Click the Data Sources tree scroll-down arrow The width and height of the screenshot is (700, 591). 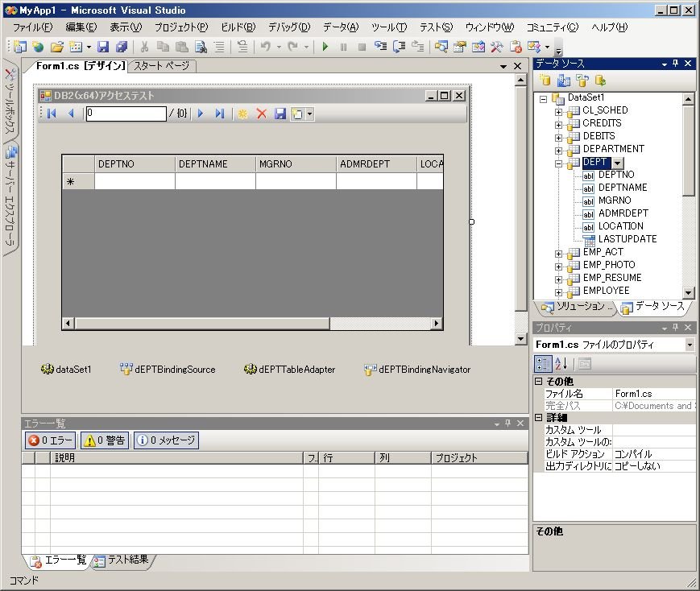(x=688, y=293)
